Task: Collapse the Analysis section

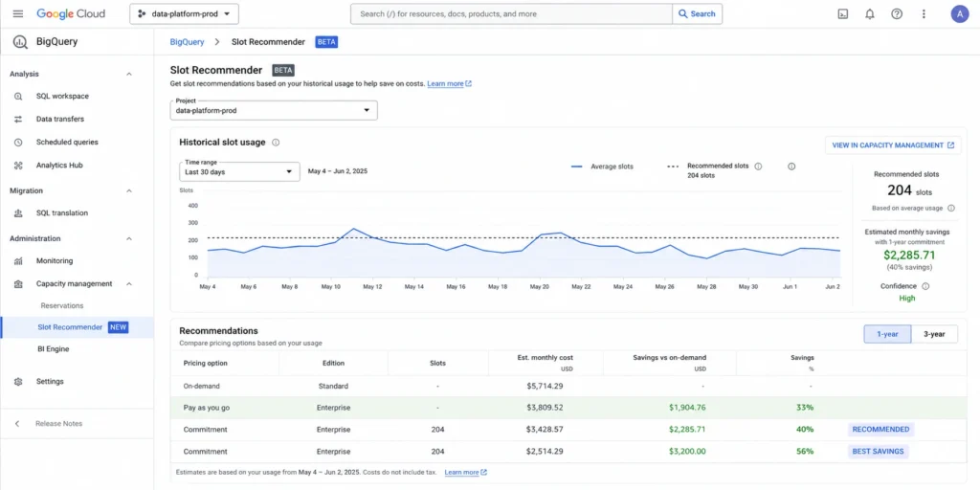Action: (129, 74)
